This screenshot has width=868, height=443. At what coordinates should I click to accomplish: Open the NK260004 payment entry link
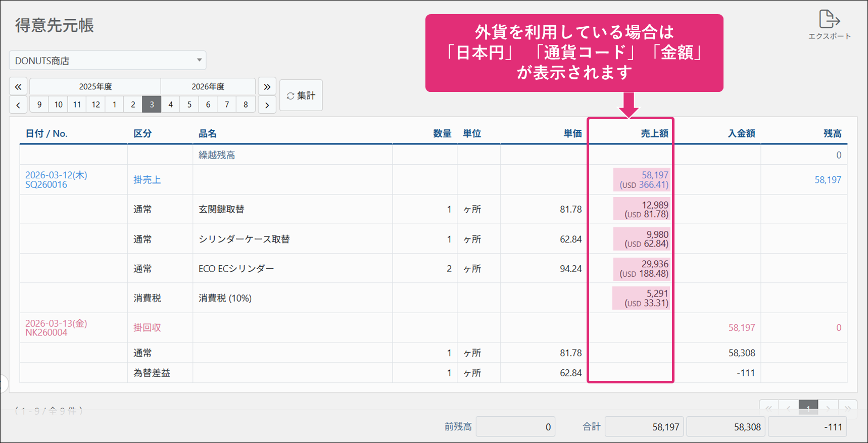pos(46,333)
